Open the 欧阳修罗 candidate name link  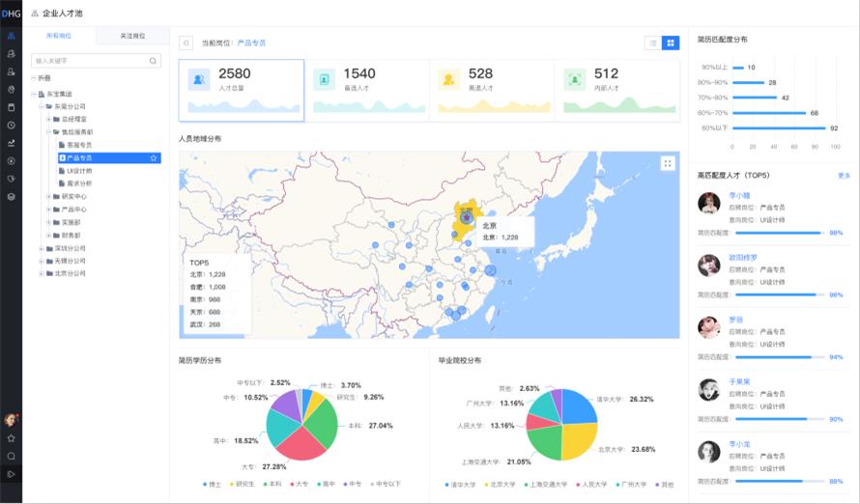pyautogui.click(x=743, y=258)
